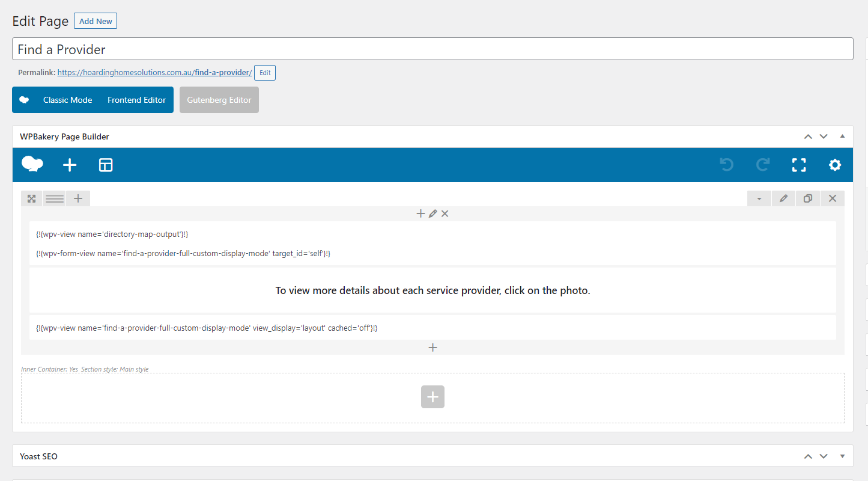Click the large grey add element button
Image resolution: width=868 pixels, height=481 pixels.
(432, 397)
